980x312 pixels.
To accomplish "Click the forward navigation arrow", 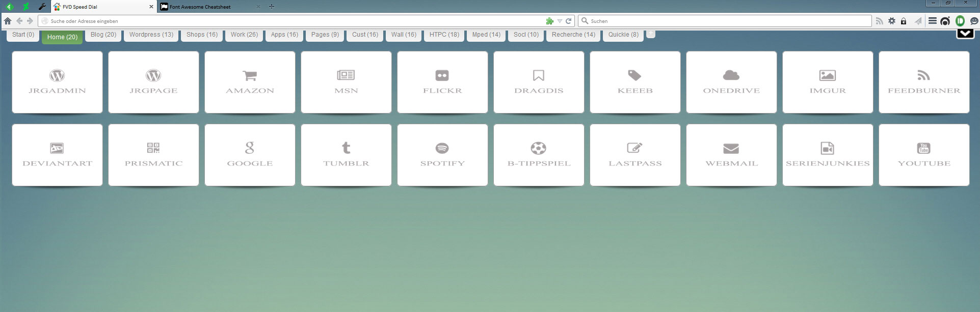I will [30, 21].
